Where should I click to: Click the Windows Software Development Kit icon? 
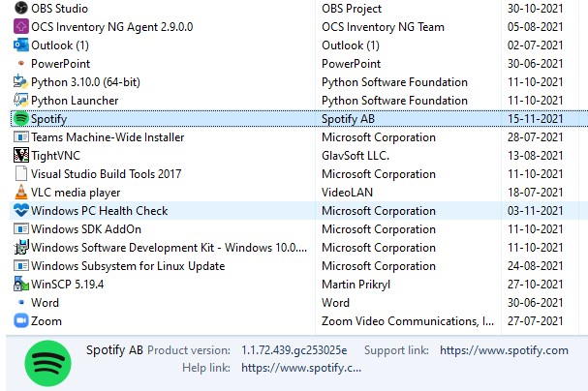tap(21, 247)
